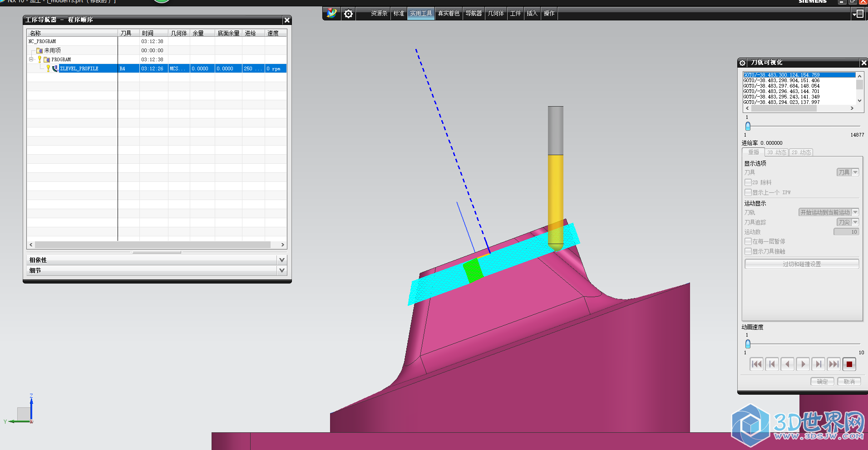This screenshot has height=450, width=868.
Task: Expand the 相依性 section
Action: [282, 260]
